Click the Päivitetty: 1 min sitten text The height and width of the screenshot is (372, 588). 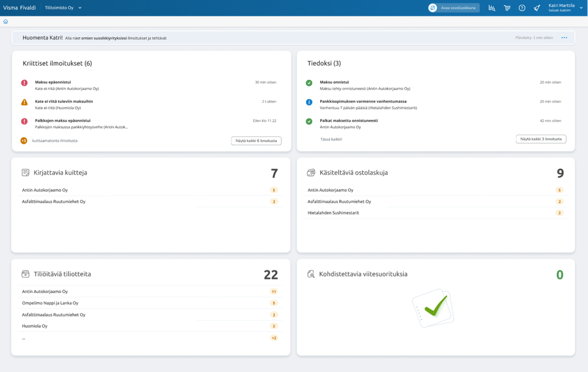(x=534, y=38)
